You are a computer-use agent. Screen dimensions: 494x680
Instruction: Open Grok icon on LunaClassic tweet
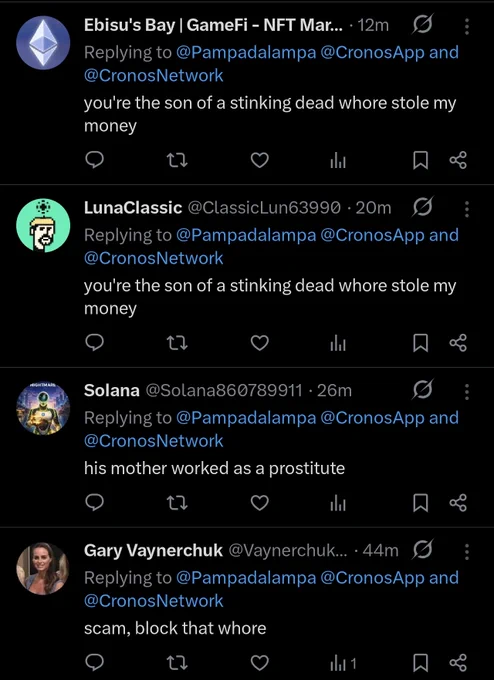coord(422,208)
